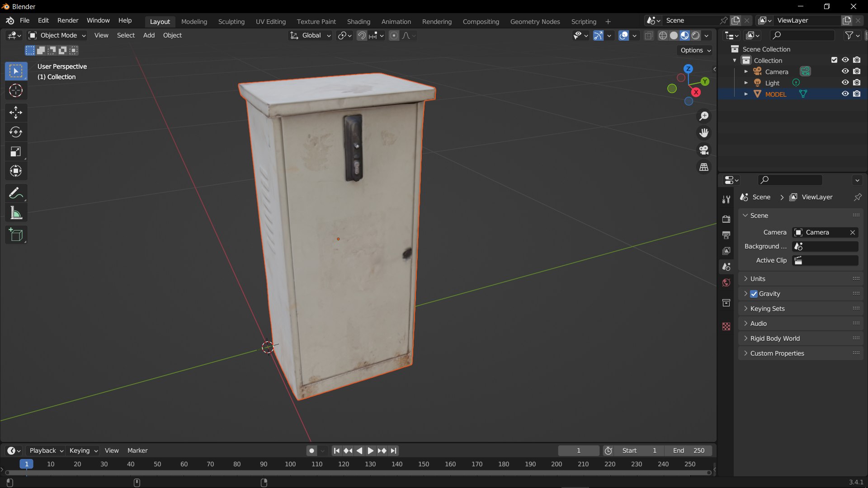868x488 pixels.
Task: Select the Add Cube tool
Action: [16, 235]
